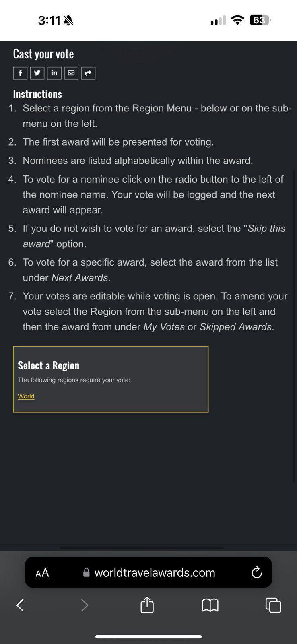This screenshot has width=297, height=644.
Task: Tap the forward-arrow share icon
Action: (x=88, y=73)
